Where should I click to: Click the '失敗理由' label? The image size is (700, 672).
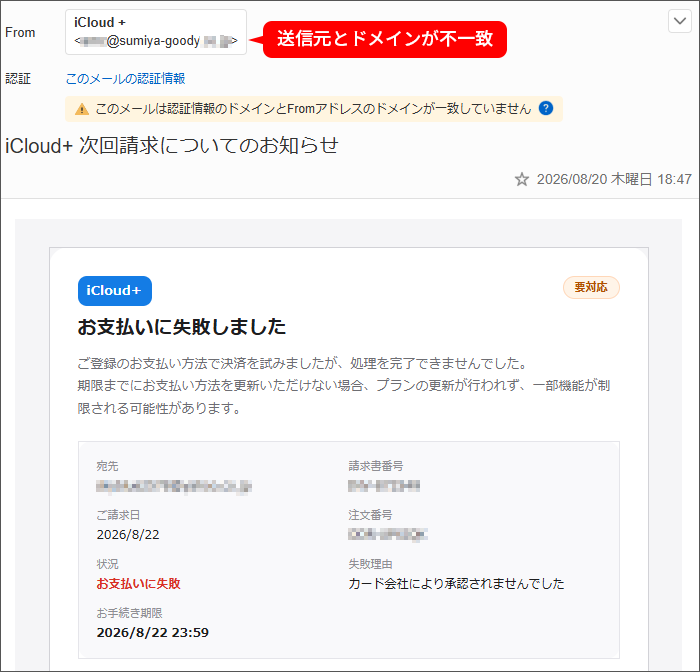pos(370,564)
